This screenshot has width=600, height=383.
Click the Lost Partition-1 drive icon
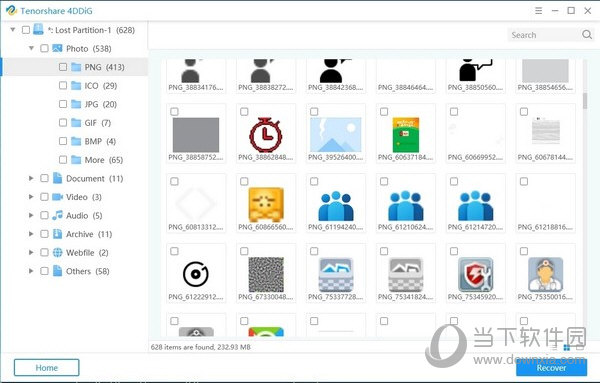pos(38,29)
